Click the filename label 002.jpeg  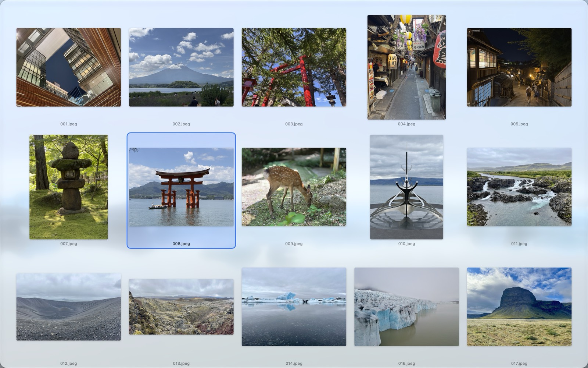coord(181,124)
